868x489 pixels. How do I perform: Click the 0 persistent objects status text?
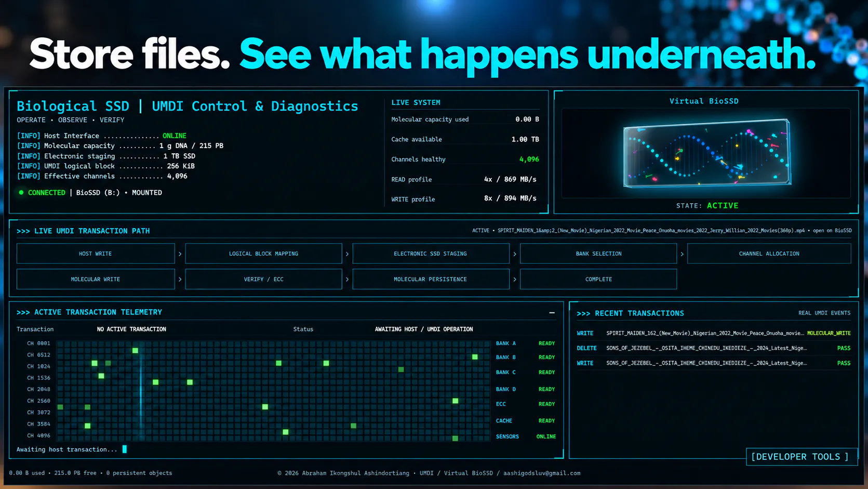139,473
